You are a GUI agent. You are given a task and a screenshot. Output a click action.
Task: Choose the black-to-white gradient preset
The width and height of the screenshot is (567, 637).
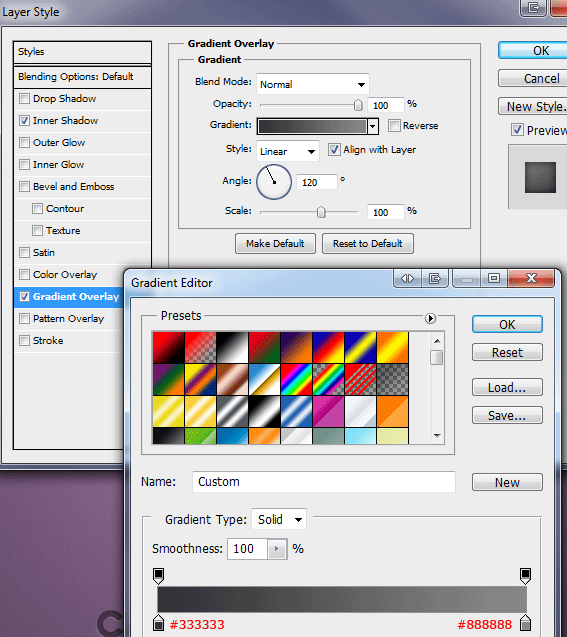(x=232, y=348)
